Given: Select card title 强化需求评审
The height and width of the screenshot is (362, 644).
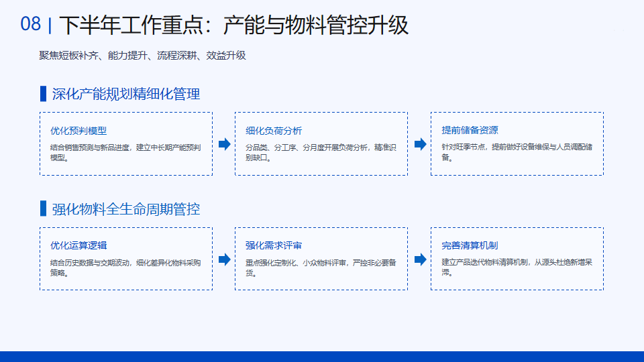Looking at the screenshot, I should coord(274,245).
